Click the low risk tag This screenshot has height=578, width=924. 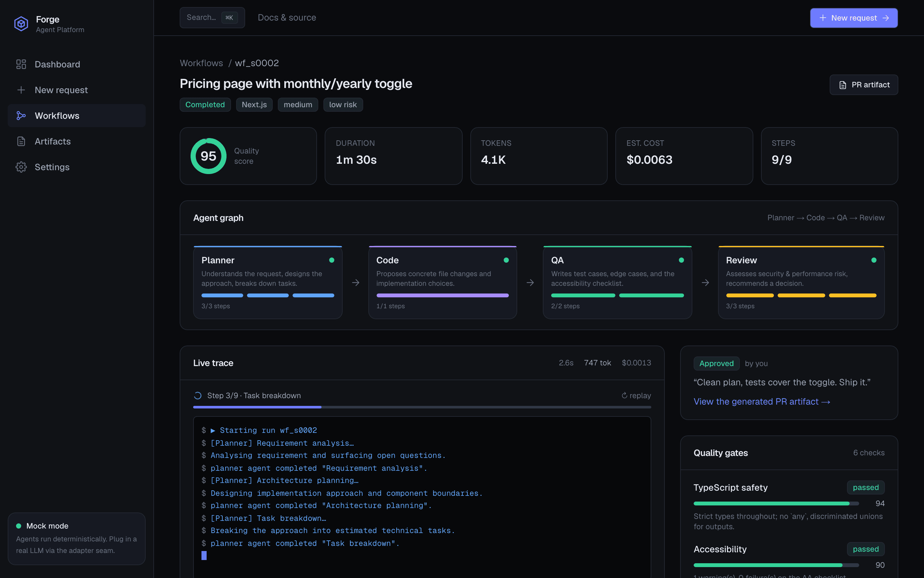[x=343, y=105]
